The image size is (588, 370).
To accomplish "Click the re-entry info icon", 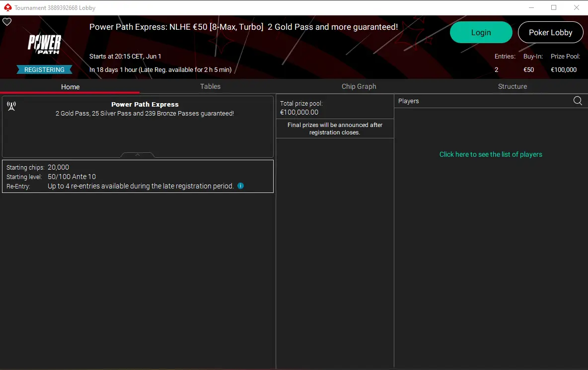I will [241, 186].
